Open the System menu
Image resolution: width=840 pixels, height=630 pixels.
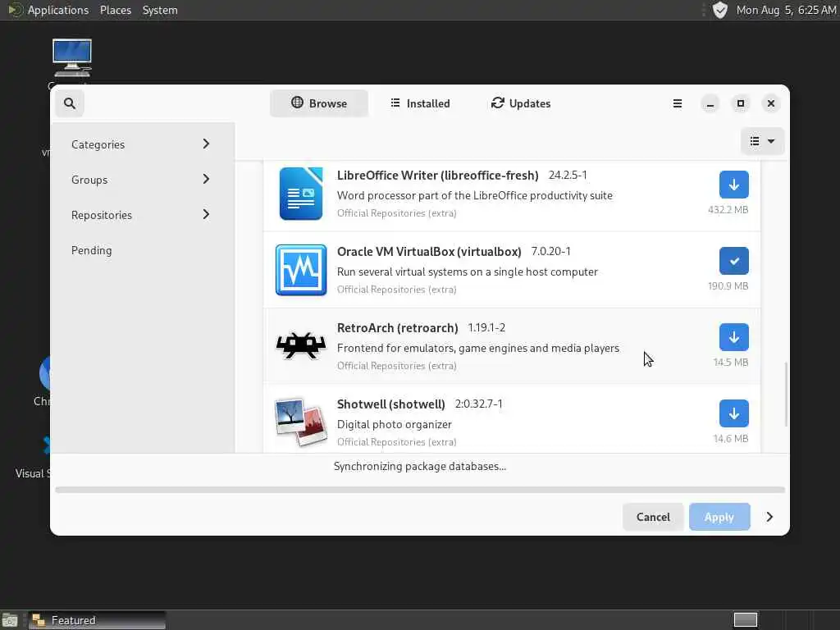point(160,10)
